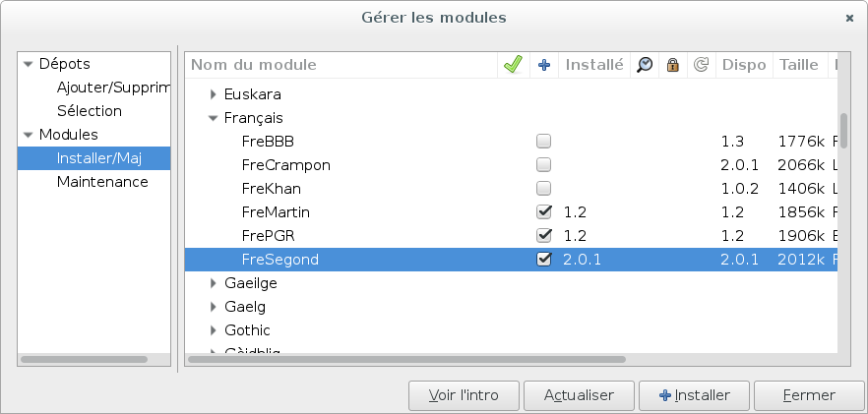This screenshot has height=414, width=868.
Task: Select Maintenance in the sidebar
Action: (102, 182)
